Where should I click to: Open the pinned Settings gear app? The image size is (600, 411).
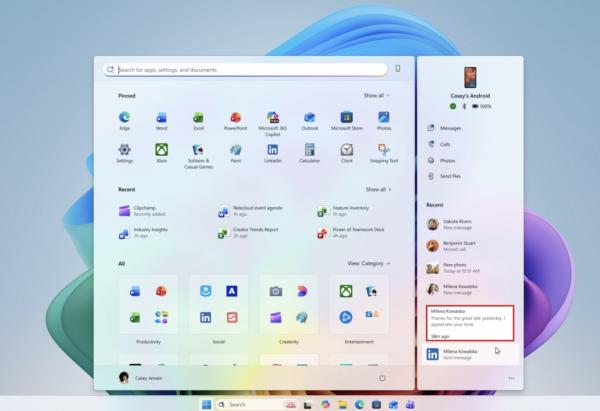124,153
